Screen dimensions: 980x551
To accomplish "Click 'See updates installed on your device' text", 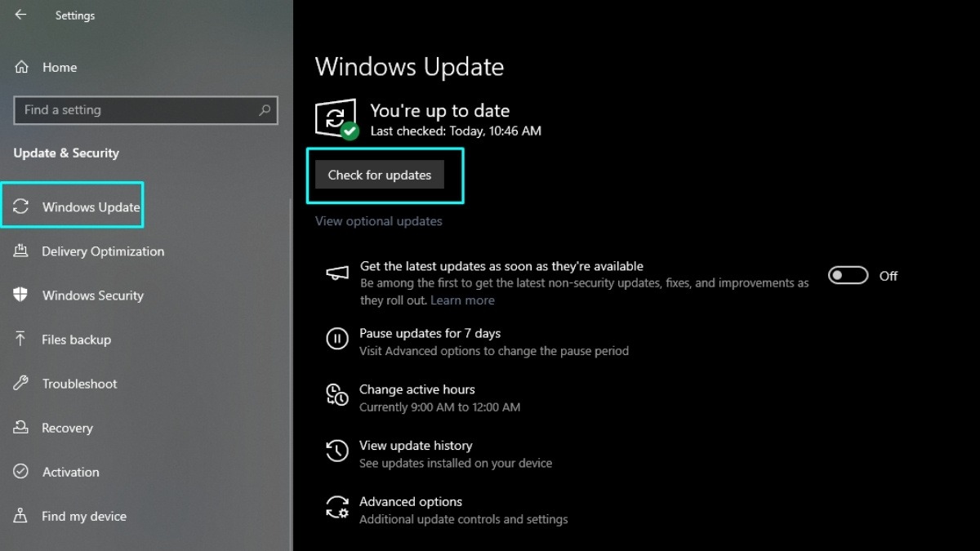I will pos(456,464).
